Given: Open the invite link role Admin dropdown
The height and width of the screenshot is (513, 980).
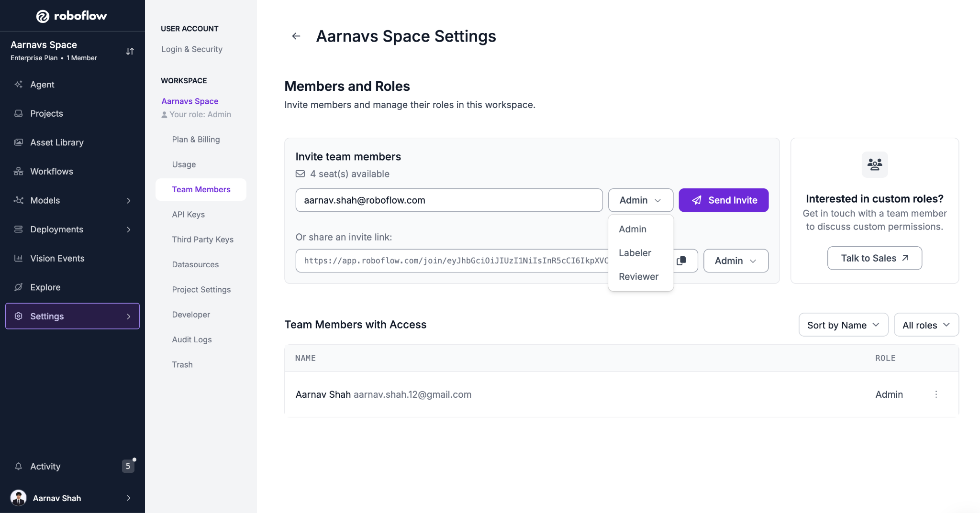Looking at the screenshot, I should tap(736, 261).
